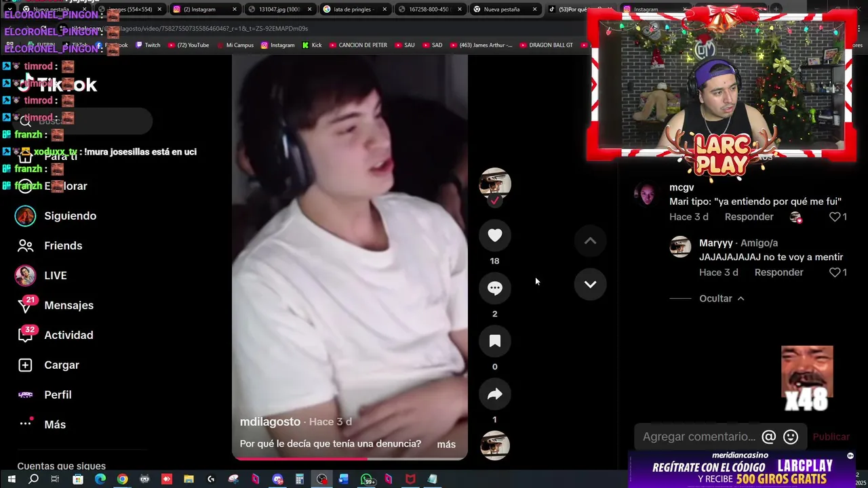Open Google Chrome from the taskbar
The width and height of the screenshot is (868, 488).
pyautogui.click(x=122, y=479)
